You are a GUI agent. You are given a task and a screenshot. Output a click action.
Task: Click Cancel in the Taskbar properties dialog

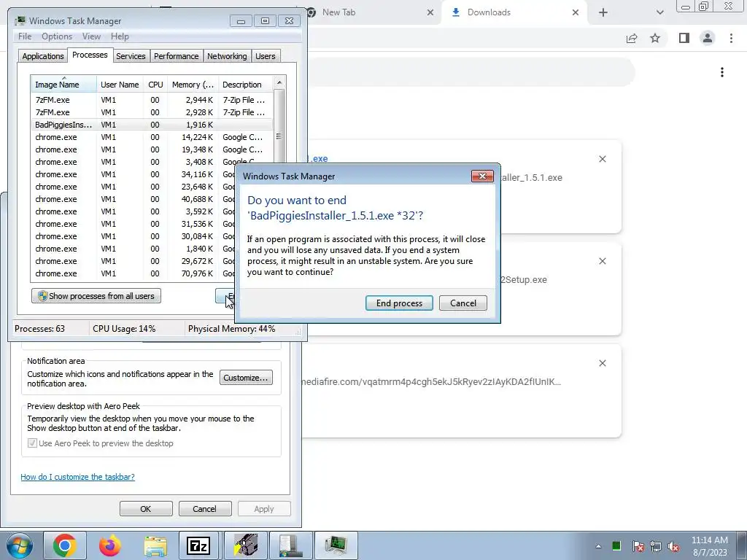204,508
